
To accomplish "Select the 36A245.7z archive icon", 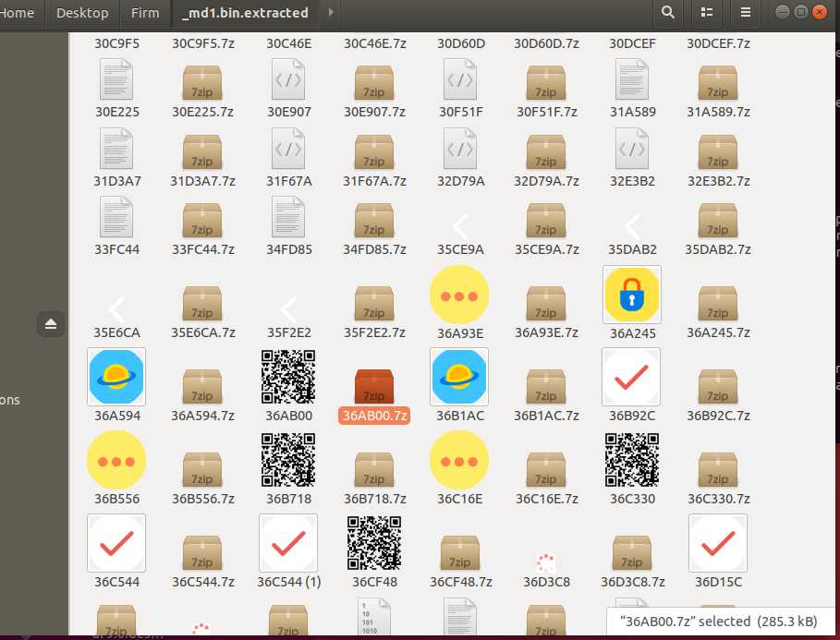I will click(x=718, y=304).
